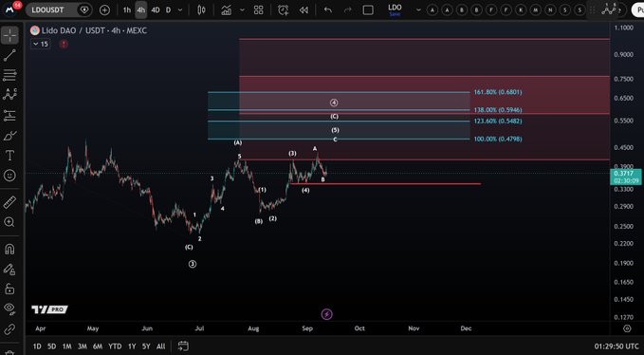
Task: Switch to the D interval
Action: [169, 10]
